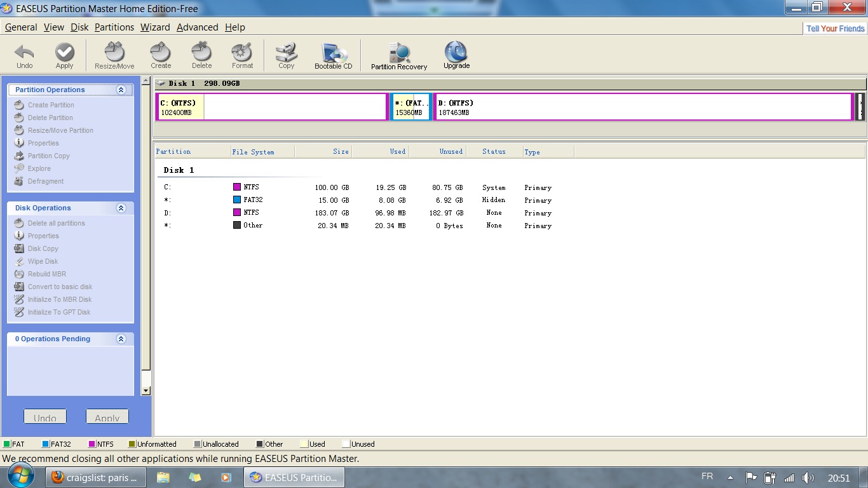Click the Apply checkmark toolbar icon
Screen dimensions: 868x488
[x=64, y=55]
